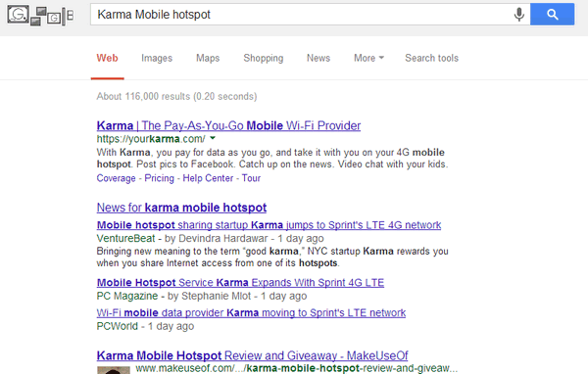Expand the More dropdown menu
Image resolution: width=588 pixels, height=374 pixels.
coord(369,58)
